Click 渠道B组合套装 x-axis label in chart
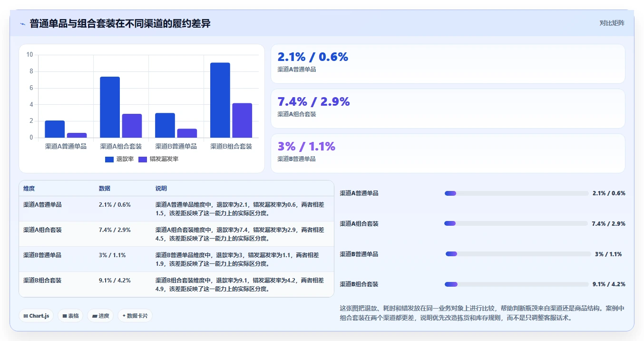The width and height of the screenshot is (644, 341). tap(231, 146)
